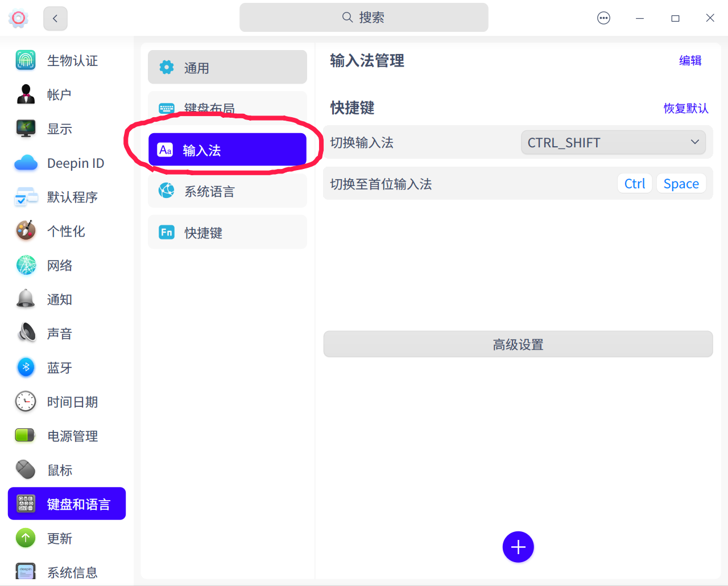Viewport: 728px width, 586px height.
Task: Click the 个性化 palette icon
Action: (26, 231)
